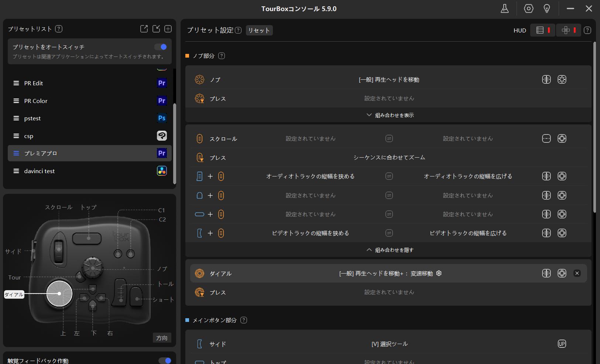Click the UP icon in サイド row
The image size is (600, 364).
(x=562, y=344)
